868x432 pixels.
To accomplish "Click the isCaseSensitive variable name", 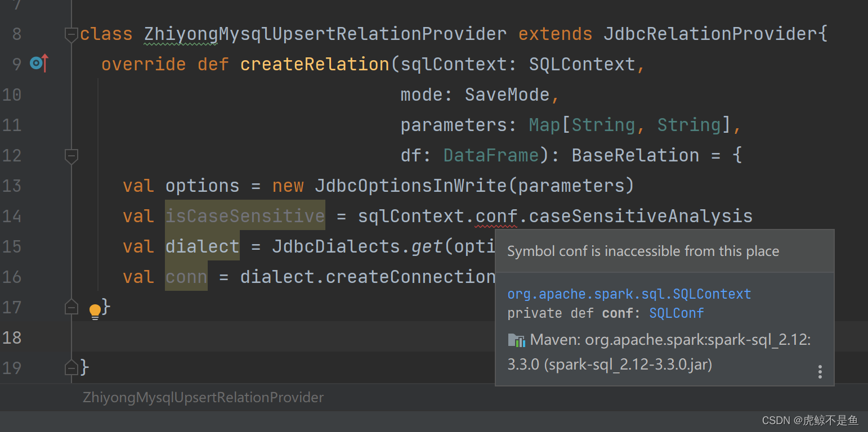I will 245,216.
